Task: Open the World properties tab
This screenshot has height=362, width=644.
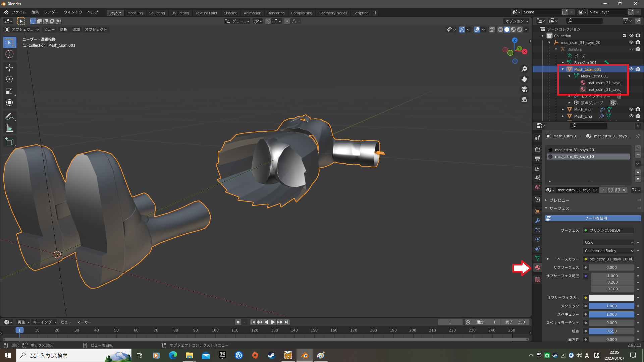Action: click(x=538, y=187)
